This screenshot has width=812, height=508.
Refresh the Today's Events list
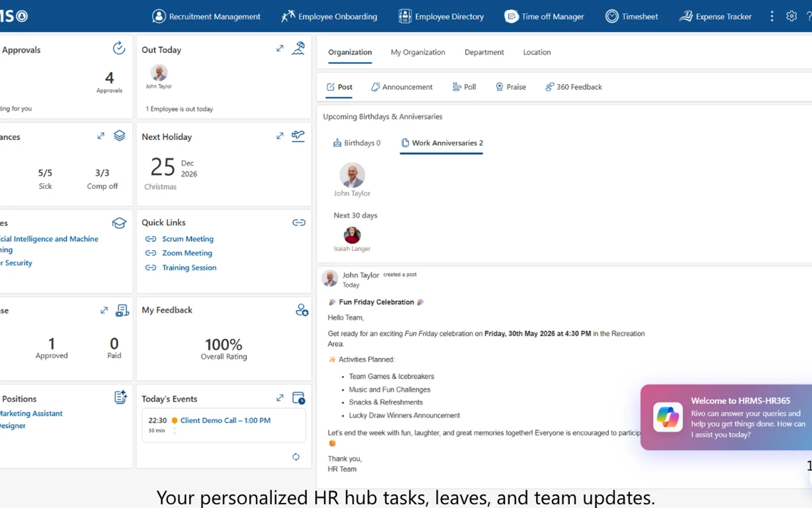[296, 457]
